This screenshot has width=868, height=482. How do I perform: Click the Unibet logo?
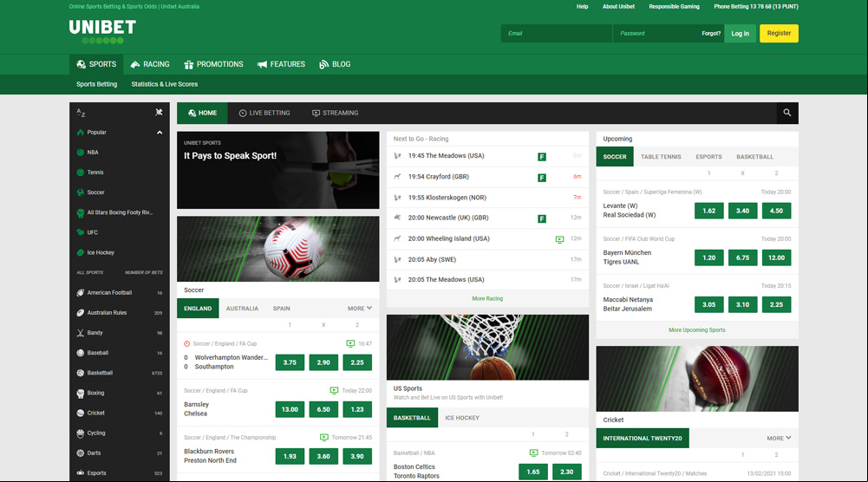(102, 31)
